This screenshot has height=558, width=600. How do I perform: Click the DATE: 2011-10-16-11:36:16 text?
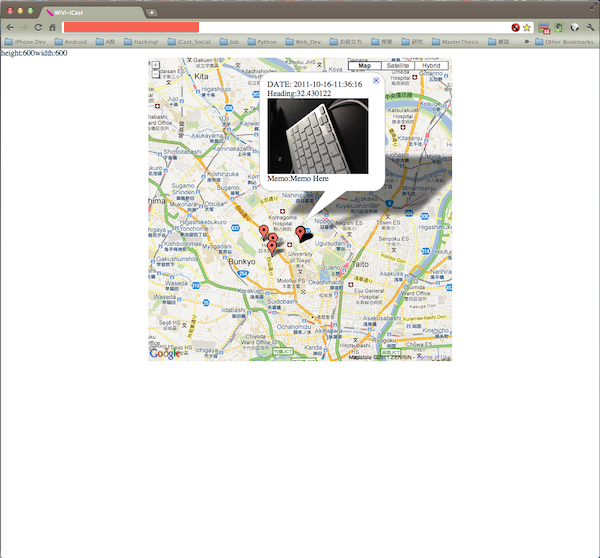pyautogui.click(x=315, y=84)
